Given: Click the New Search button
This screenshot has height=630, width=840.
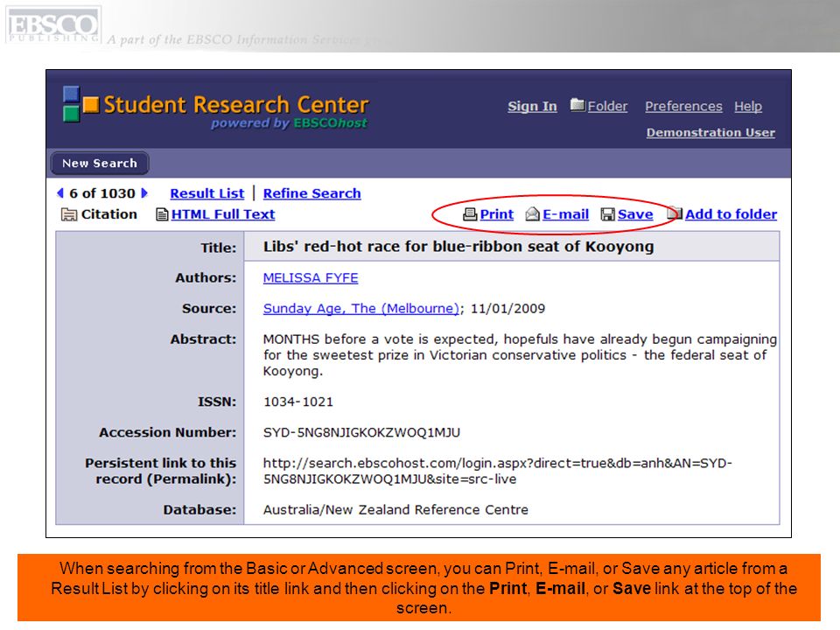Looking at the screenshot, I should [x=100, y=164].
